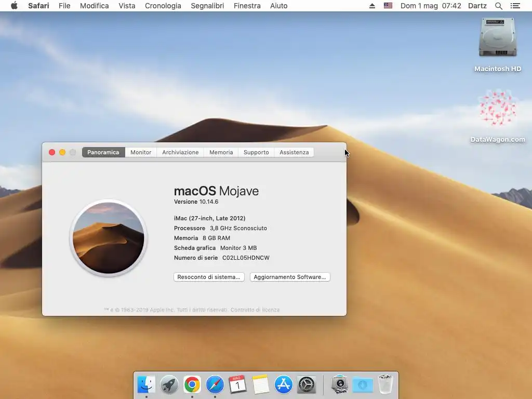Switch to the Monitor tab
532x399 pixels.
pos(141,152)
